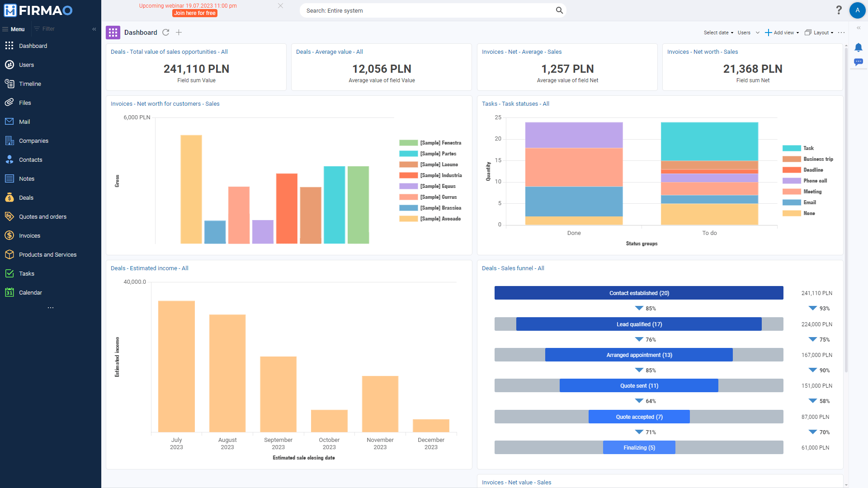Expand the Layout dropdown menu
868x488 pixels.
coord(821,32)
